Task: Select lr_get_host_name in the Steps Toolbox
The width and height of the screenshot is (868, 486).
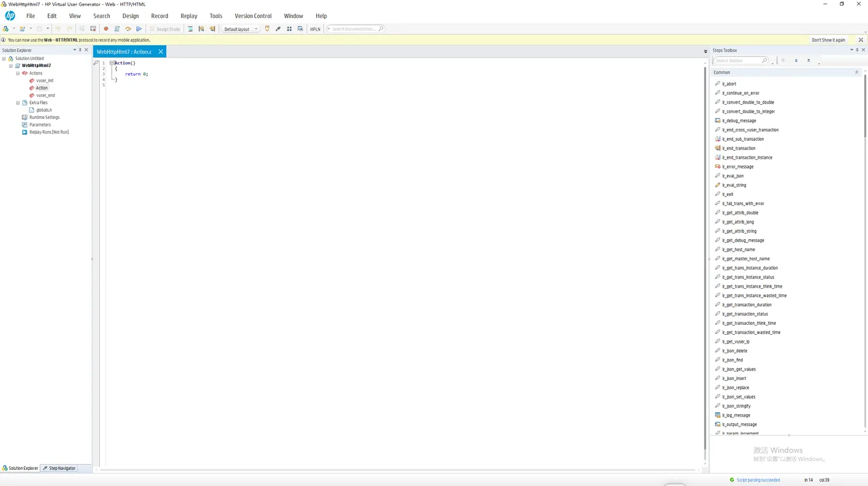Action: click(x=738, y=250)
